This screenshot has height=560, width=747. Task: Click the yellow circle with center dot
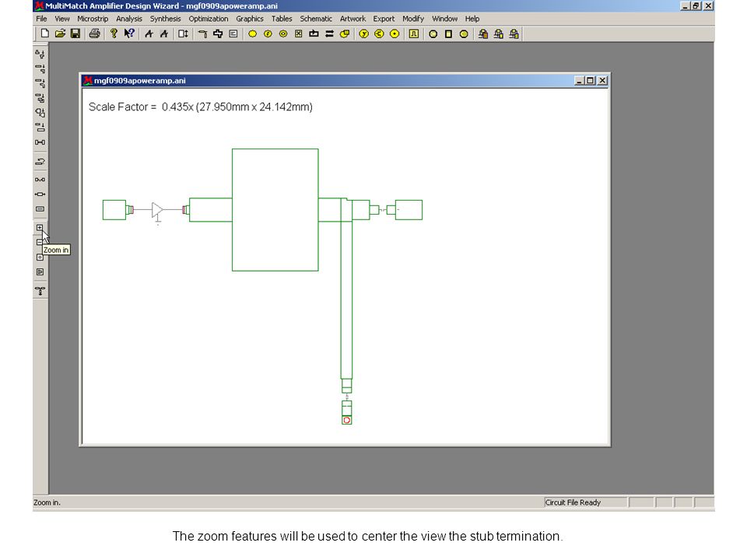(x=395, y=33)
